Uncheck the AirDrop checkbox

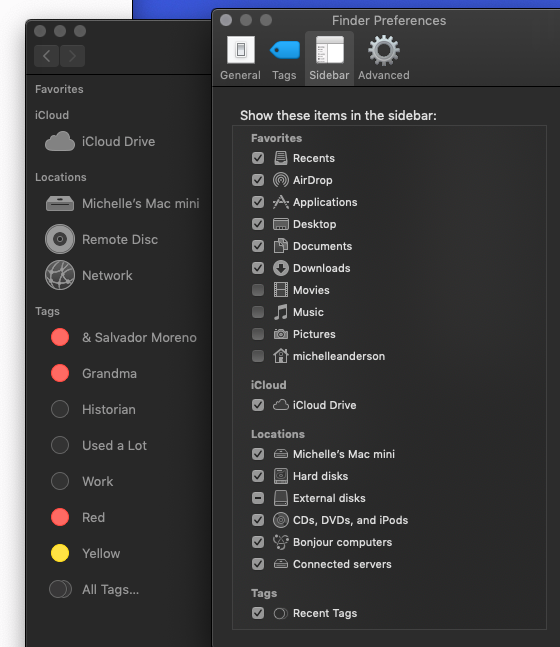258,180
